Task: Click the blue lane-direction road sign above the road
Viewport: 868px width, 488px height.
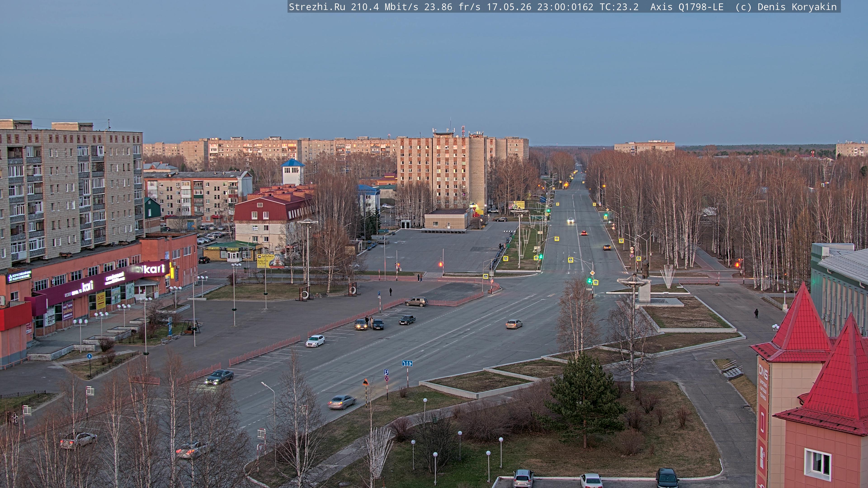Action: [x=407, y=363]
